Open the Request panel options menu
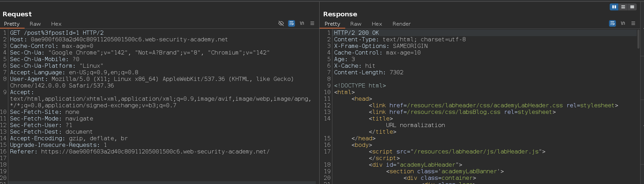The image size is (644, 184). (x=312, y=23)
